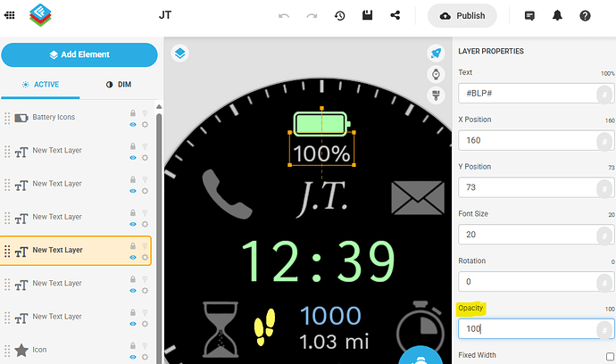Open the # tag picker for Rotation
Image resolution: width=616 pixels, height=364 pixels.
point(604,283)
